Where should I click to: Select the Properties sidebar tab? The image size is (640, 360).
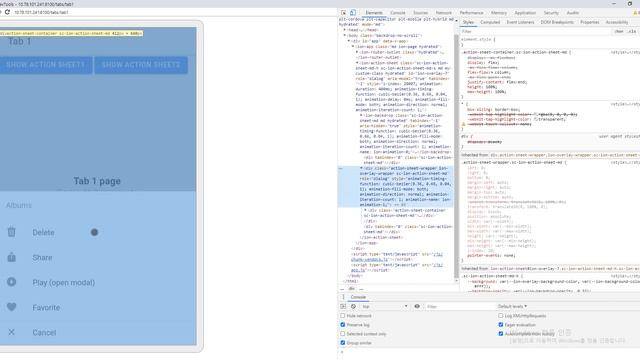pyautogui.click(x=589, y=22)
